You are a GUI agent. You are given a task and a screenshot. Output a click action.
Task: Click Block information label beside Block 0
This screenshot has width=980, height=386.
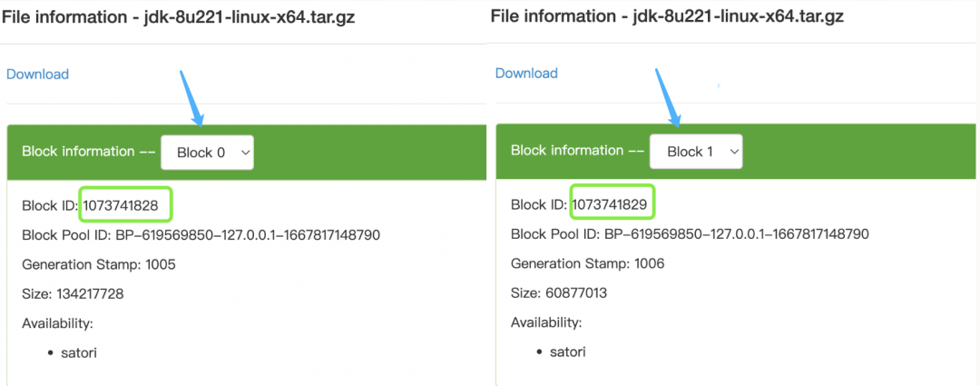(x=78, y=152)
